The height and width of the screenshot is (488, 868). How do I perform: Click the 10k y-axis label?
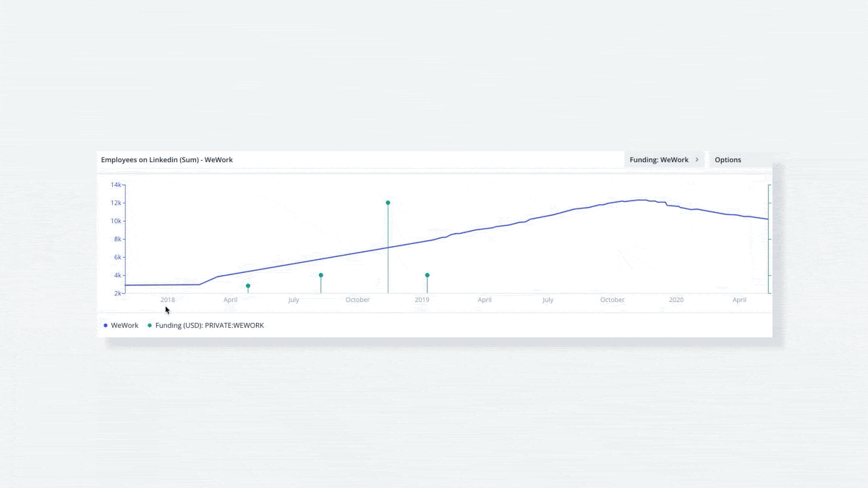(x=115, y=221)
